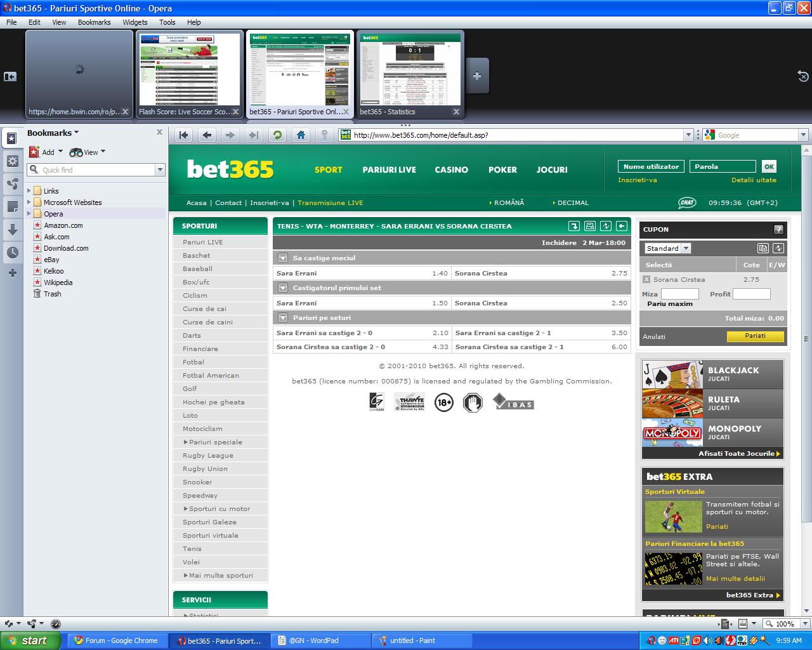Remove Sorana Cirstea selection from coupon
Viewport: 812px width, 650px height.
646,279
